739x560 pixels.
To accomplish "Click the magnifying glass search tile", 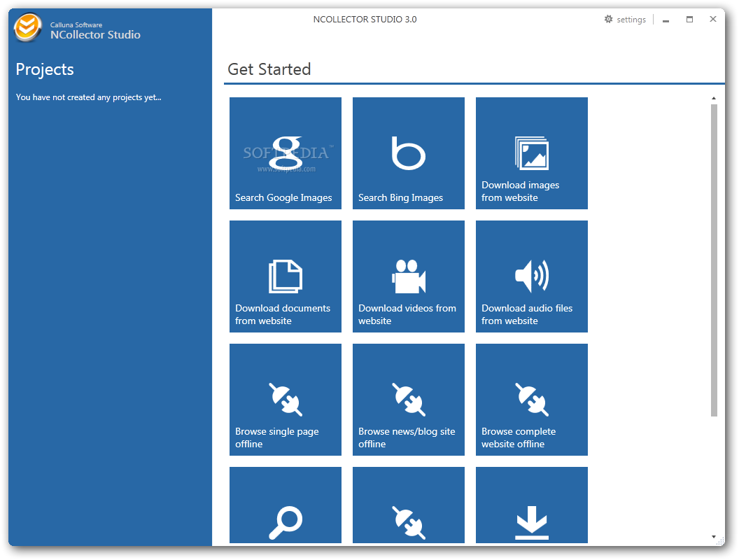I will pos(285,505).
